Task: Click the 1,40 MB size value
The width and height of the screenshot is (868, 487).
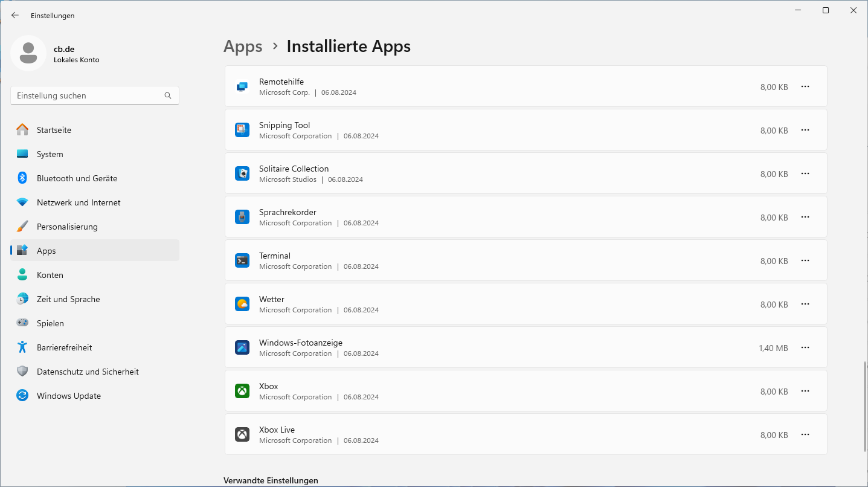Action: click(774, 348)
